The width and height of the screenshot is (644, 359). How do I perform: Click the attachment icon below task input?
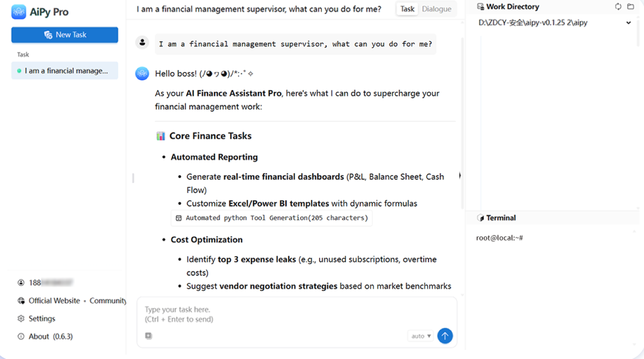click(148, 336)
